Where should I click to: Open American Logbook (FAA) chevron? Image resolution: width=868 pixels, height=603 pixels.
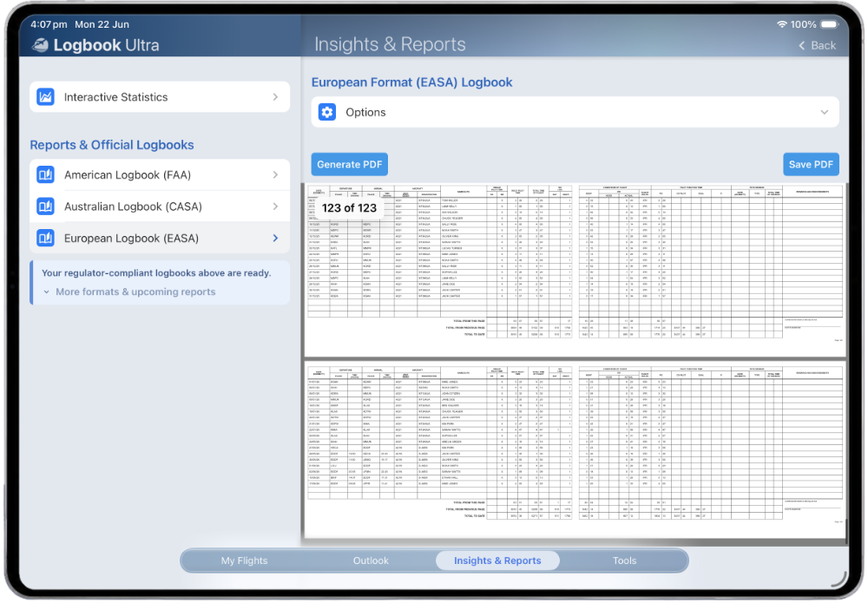click(x=275, y=174)
